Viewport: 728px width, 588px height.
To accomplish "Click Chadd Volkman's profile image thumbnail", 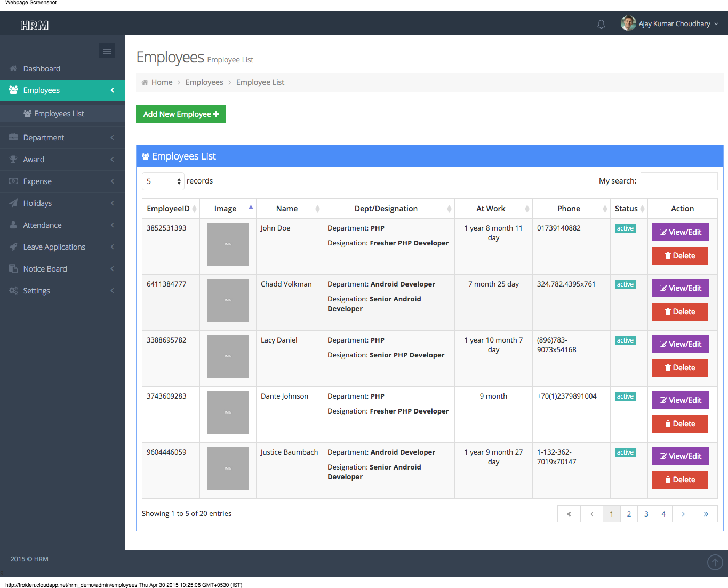I will (228, 300).
